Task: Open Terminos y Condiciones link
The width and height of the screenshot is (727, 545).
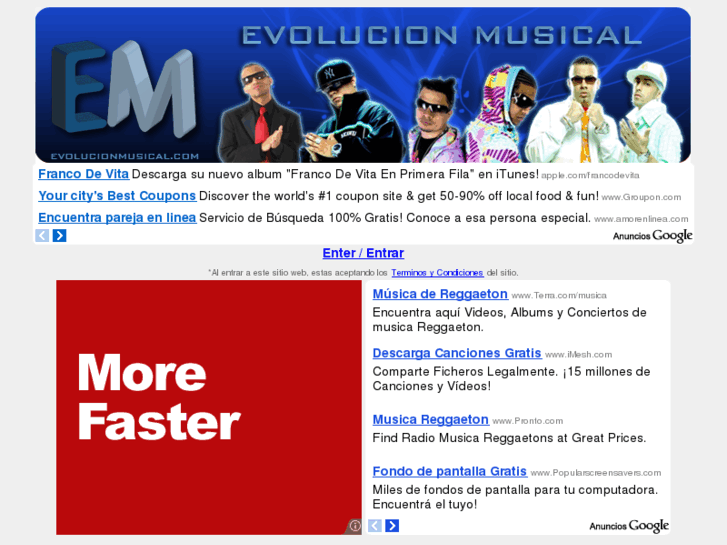Action: [x=437, y=273]
